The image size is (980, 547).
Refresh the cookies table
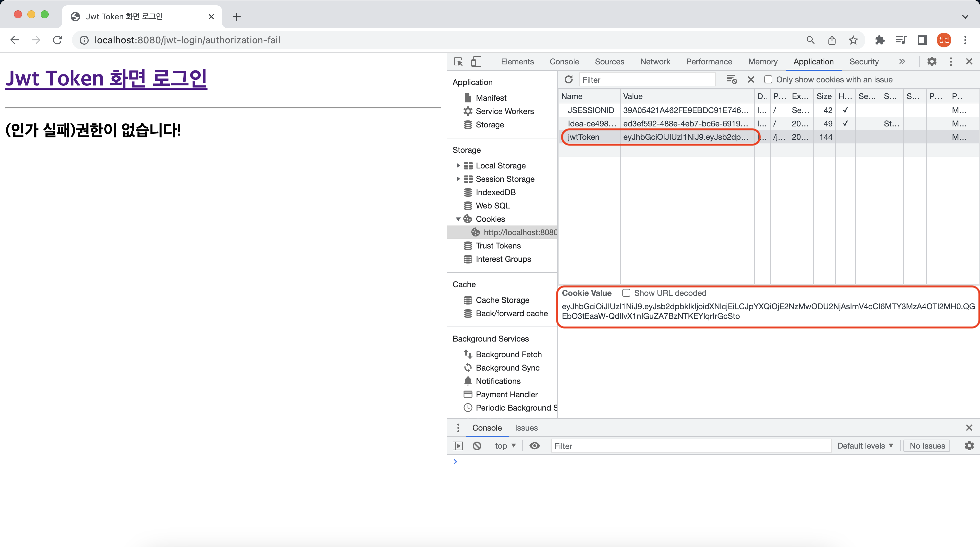tap(568, 80)
